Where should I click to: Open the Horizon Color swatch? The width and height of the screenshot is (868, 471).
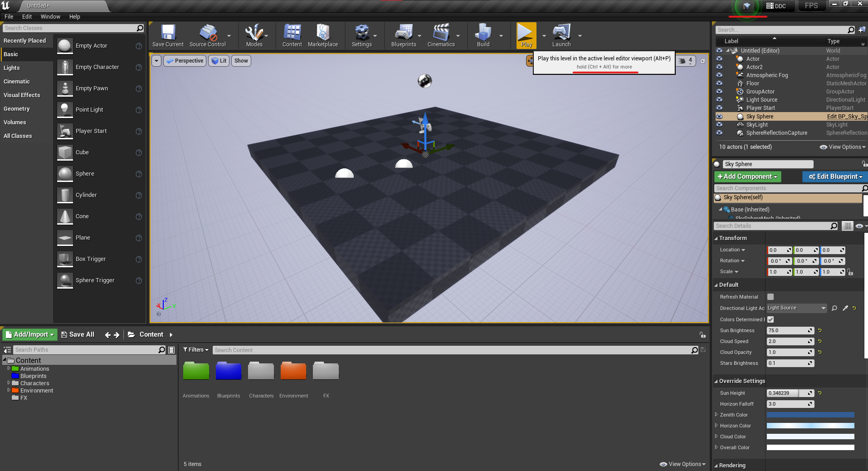tap(810, 426)
